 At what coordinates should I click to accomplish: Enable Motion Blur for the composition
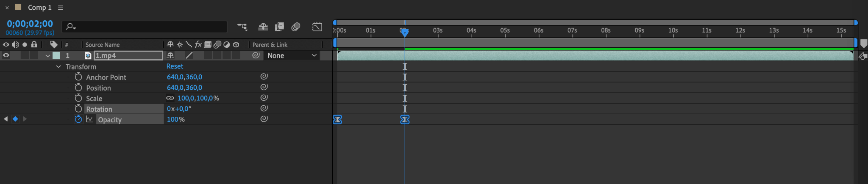(x=296, y=27)
